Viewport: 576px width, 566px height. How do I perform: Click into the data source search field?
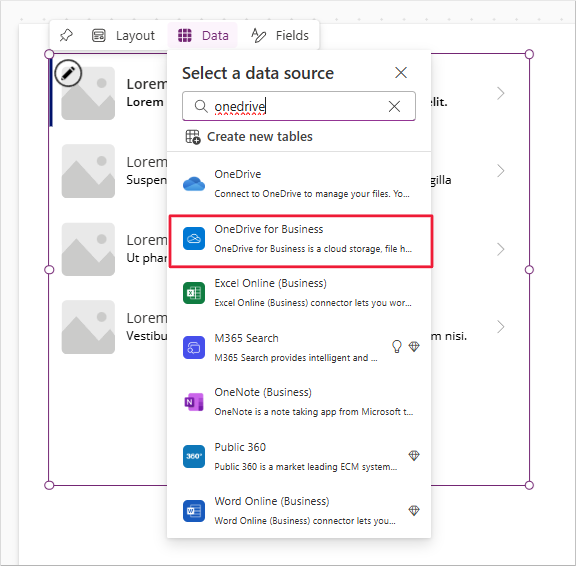click(x=299, y=106)
